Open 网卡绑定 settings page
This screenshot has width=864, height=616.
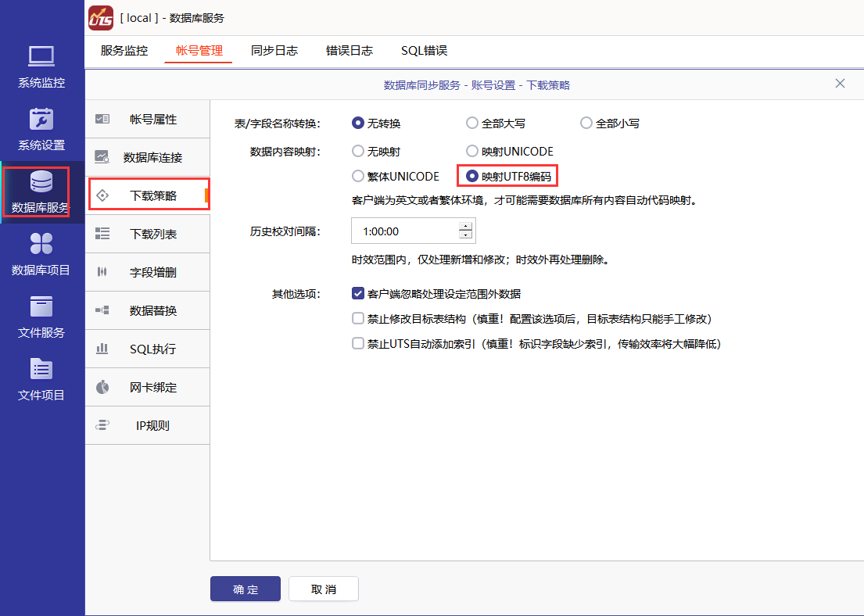tap(148, 387)
